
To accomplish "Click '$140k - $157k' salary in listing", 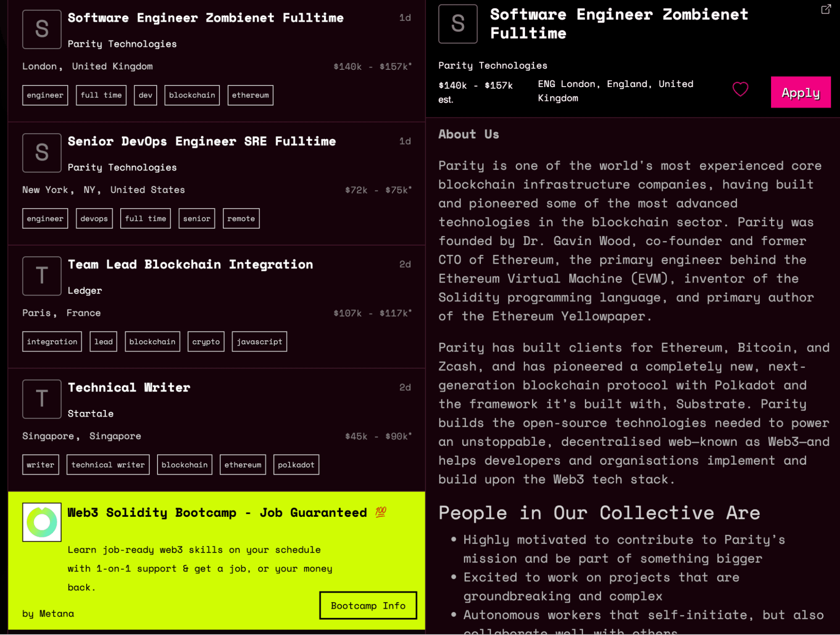I will (x=372, y=66).
